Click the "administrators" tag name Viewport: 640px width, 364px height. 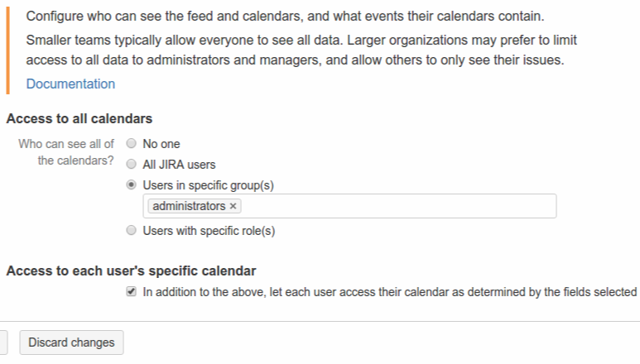(189, 206)
